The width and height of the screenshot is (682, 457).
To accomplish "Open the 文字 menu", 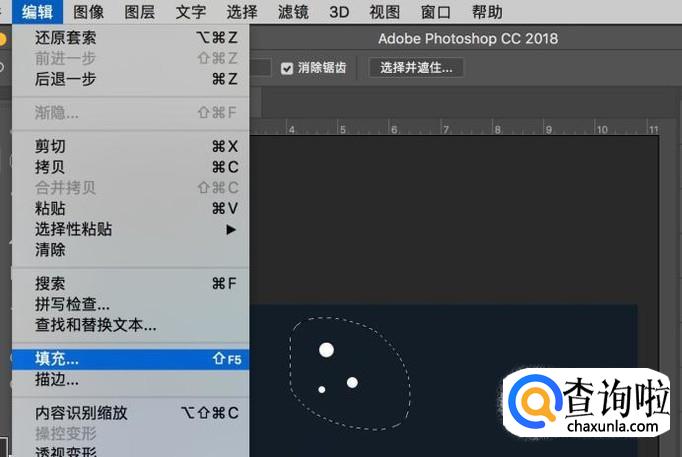I will pos(191,12).
